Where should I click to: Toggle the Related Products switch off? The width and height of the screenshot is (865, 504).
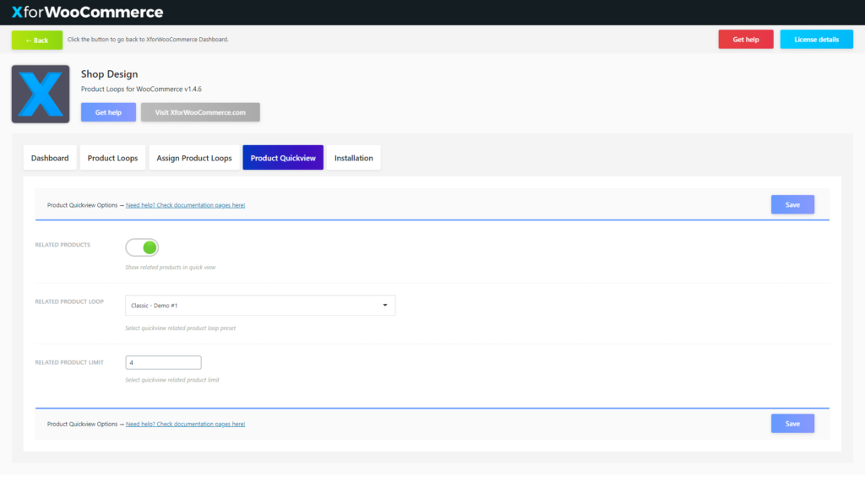point(142,247)
